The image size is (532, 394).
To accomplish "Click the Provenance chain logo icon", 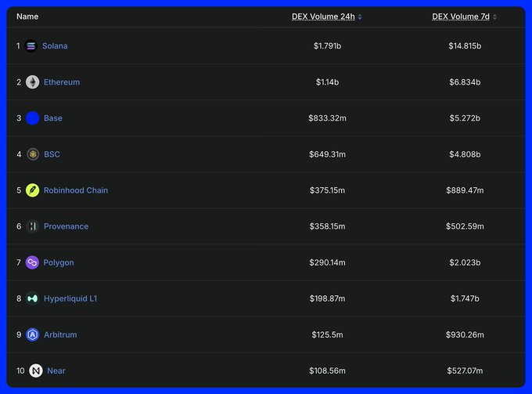I will (33, 226).
